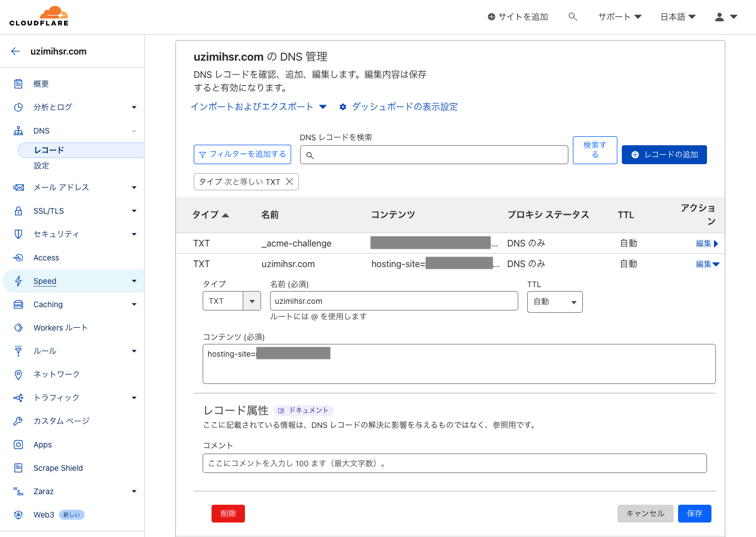Click the 概要 clipboard icon
The width and height of the screenshot is (756, 537).
(x=18, y=84)
